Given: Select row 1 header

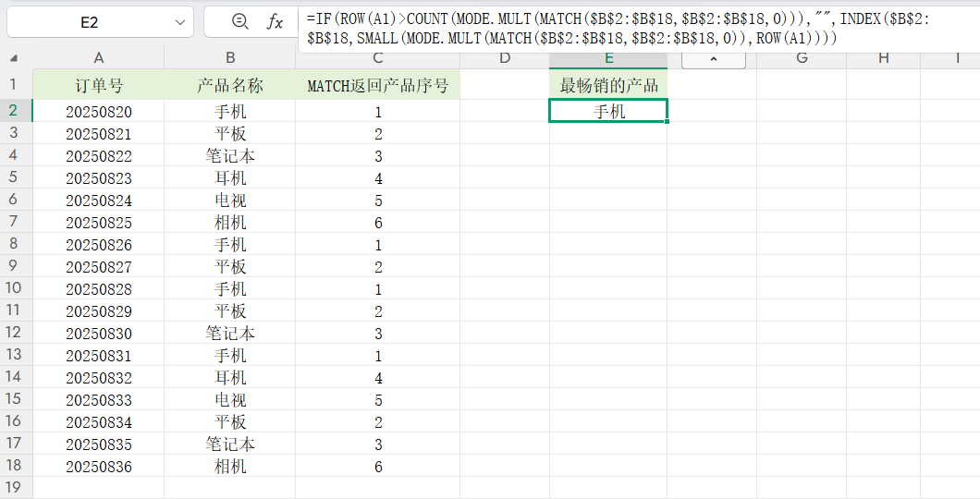Looking at the screenshot, I should point(16,86).
